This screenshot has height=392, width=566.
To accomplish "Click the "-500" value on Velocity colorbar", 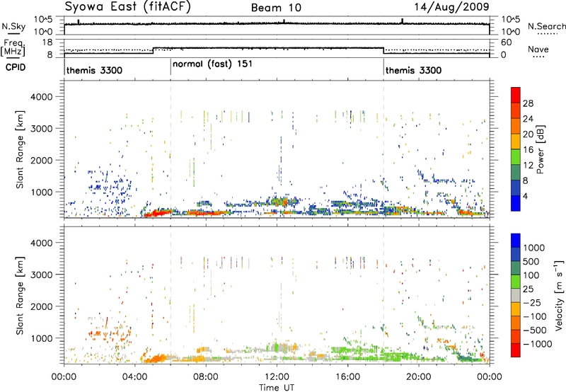I will click(x=534, y=330).
